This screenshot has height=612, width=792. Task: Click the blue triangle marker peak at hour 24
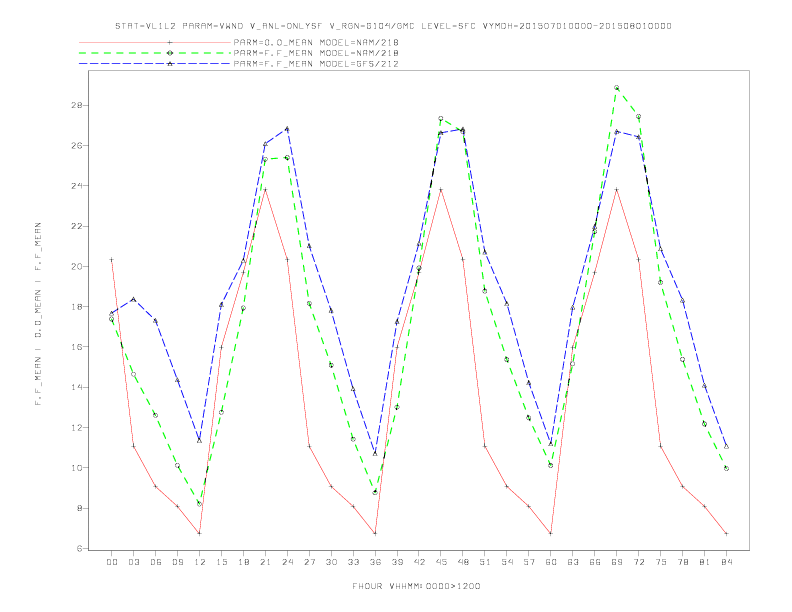coord(287,129)
